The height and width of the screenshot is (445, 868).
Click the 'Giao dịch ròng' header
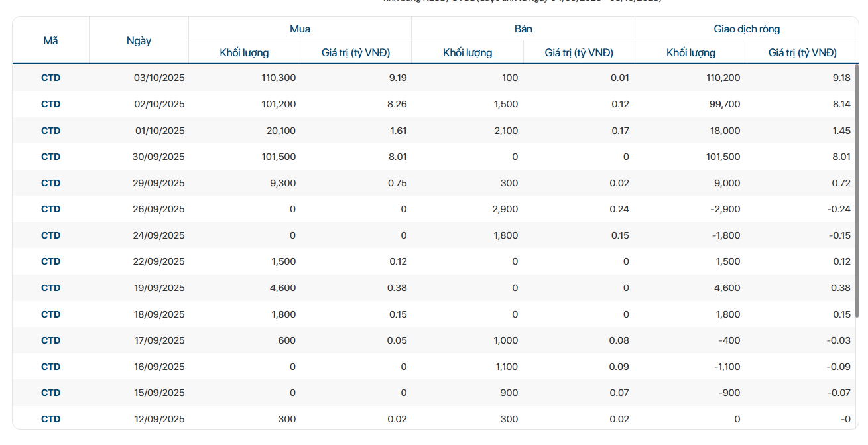[747, 29]
